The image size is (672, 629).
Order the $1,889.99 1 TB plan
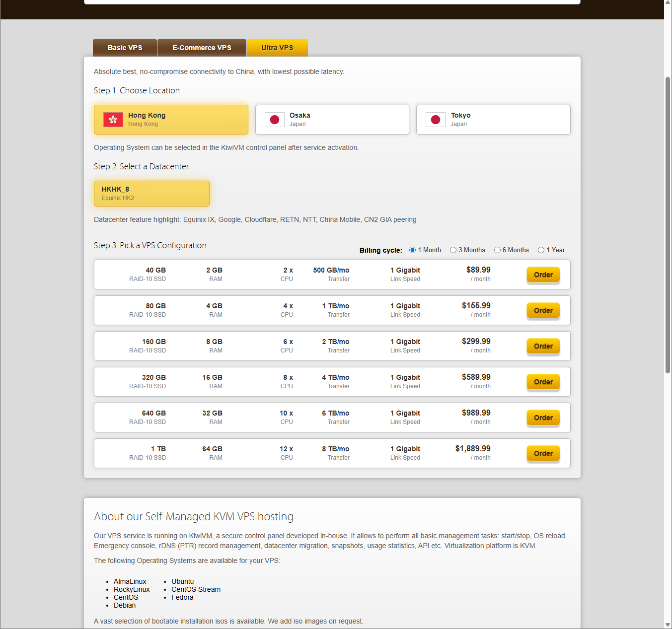[x=543, y=453]
